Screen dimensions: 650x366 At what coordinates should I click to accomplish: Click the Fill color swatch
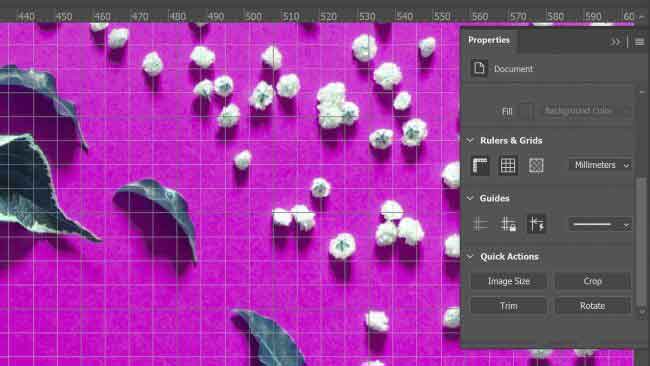525,111
